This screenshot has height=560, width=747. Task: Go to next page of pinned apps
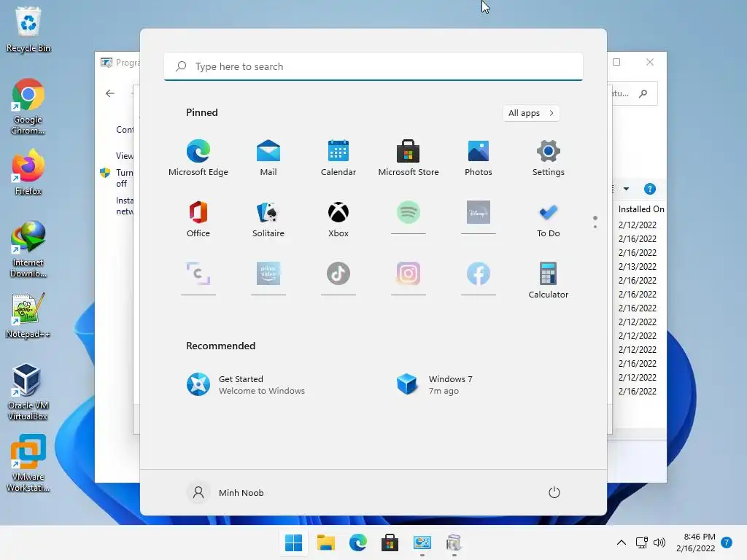(x=595, y=227)
